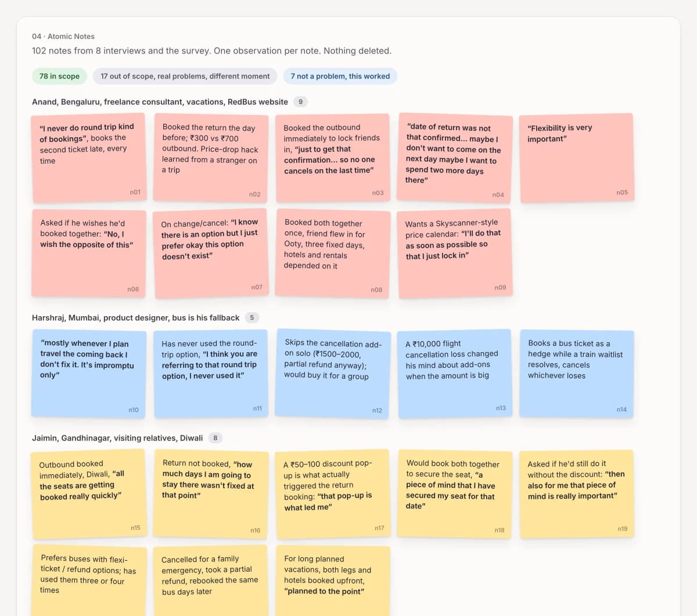Select note 'mostly whenever I plan travel the coming back'

[x=88, y=374]
